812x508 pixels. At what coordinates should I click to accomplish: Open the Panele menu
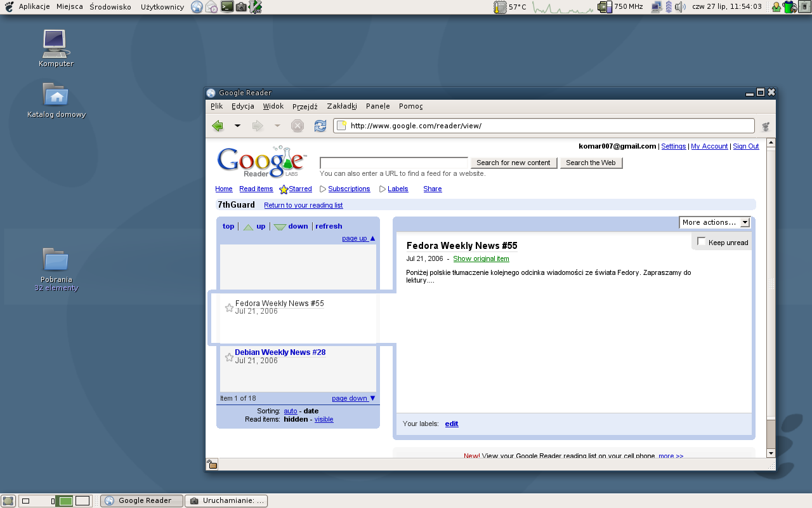click(378, 106)
